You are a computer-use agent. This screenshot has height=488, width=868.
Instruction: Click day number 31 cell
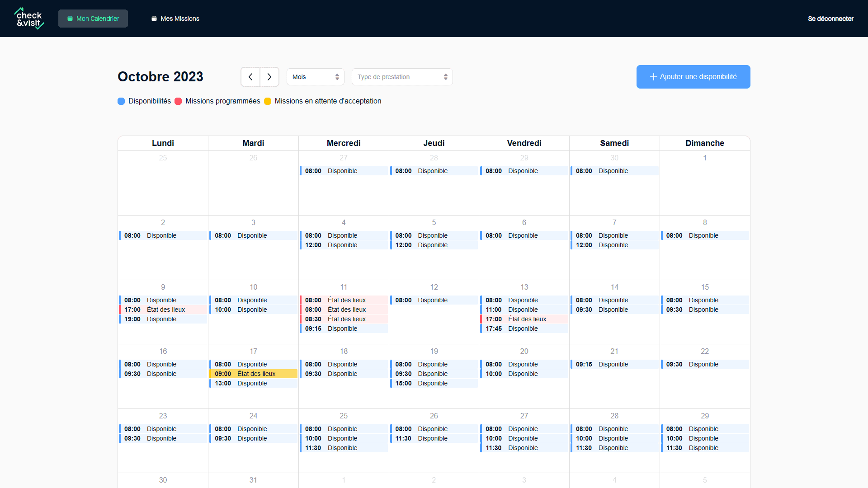click(253, 480)
